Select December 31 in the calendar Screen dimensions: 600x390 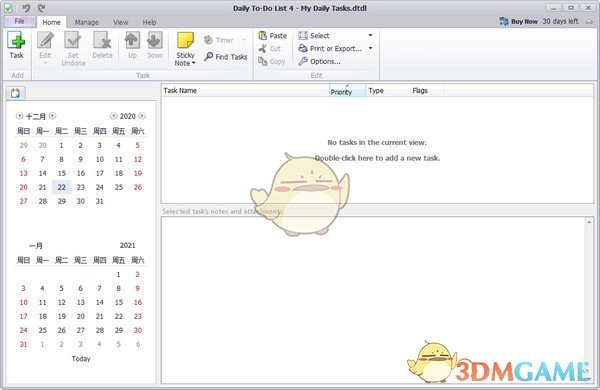point(99,201)
